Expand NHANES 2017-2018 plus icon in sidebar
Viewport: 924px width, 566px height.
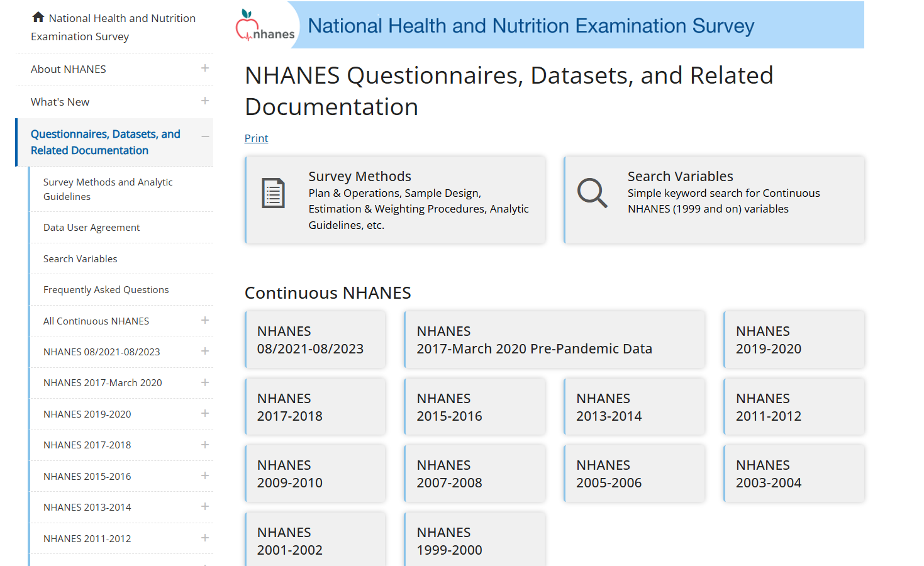205,445
